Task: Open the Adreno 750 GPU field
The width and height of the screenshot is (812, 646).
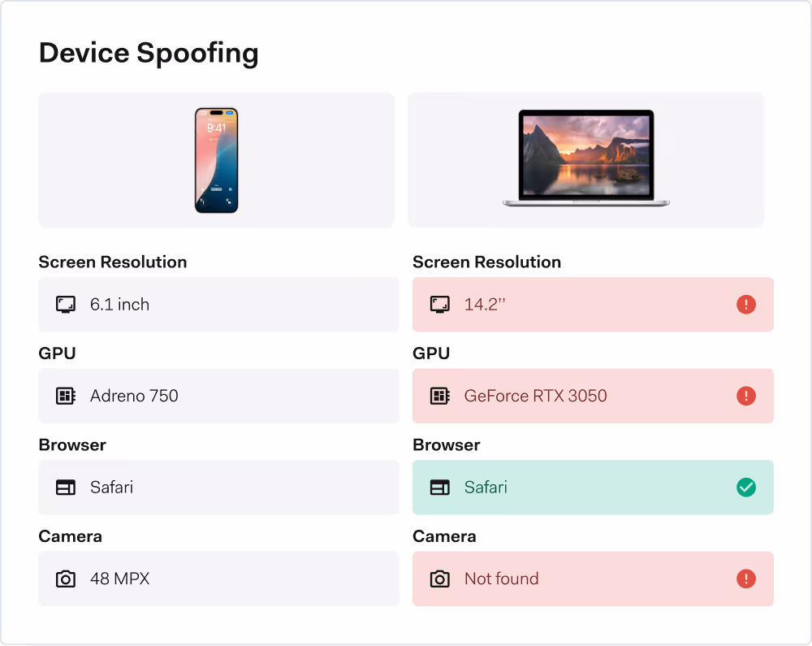Action: [x=218, y=396]
